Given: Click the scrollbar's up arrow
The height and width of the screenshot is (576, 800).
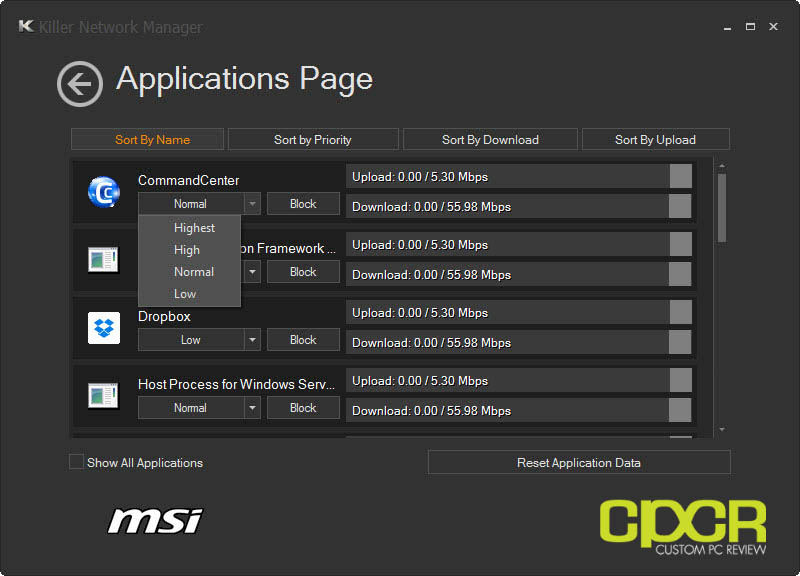Looking at the screenshot, I should click(x=721, y=166).
